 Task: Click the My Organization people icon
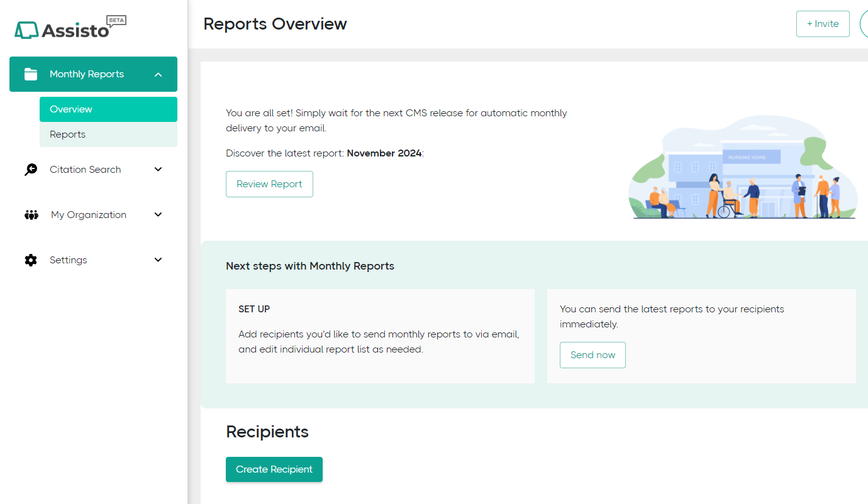[x=31, y=215]
